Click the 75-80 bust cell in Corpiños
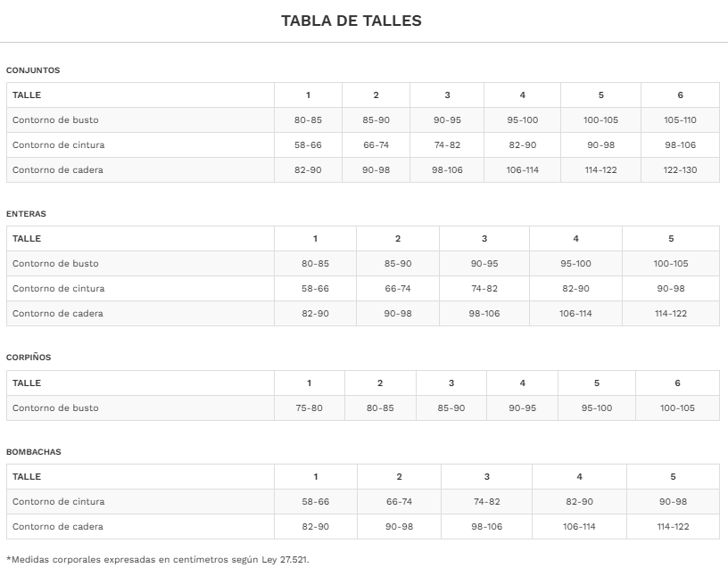 click(309, 408)
